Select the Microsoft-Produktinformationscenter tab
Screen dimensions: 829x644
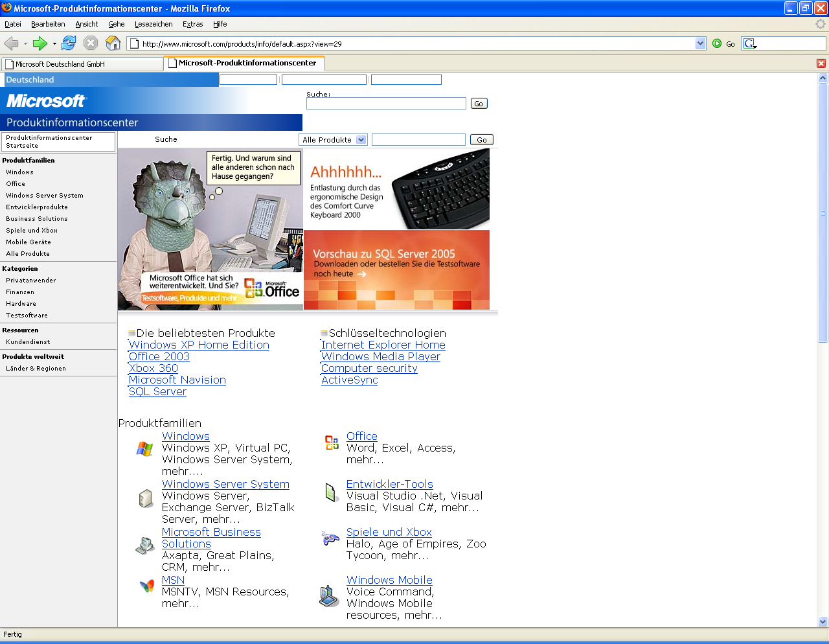point(244,63)
